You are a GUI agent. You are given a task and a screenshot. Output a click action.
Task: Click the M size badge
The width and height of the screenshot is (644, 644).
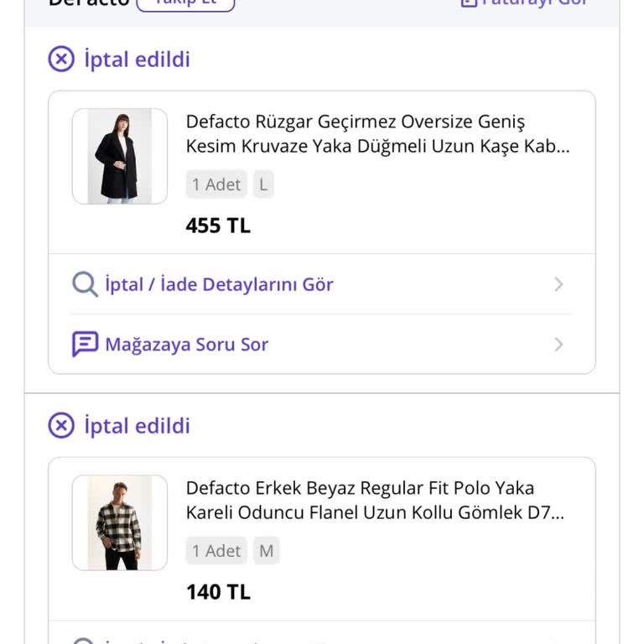coord(266,550)
